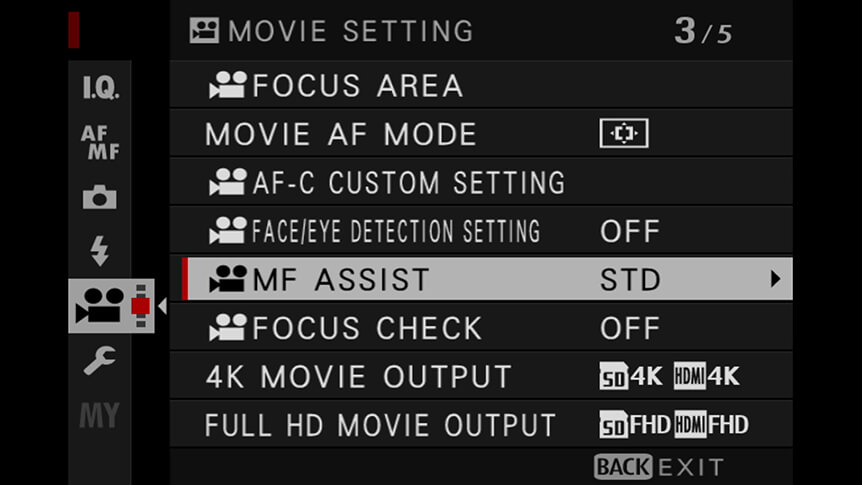Change the MF Assist STD value
The image size is (862, 485).
coord(631,280)
